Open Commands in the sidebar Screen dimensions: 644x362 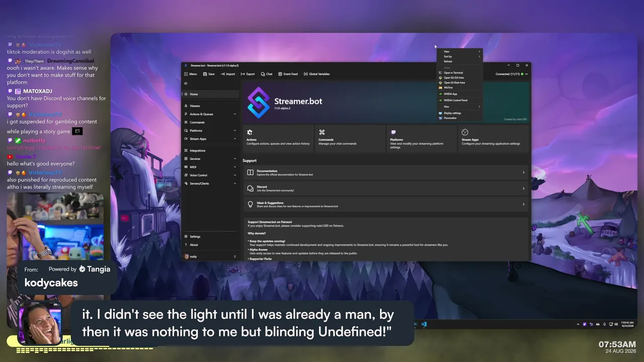[x=210, y=122]
